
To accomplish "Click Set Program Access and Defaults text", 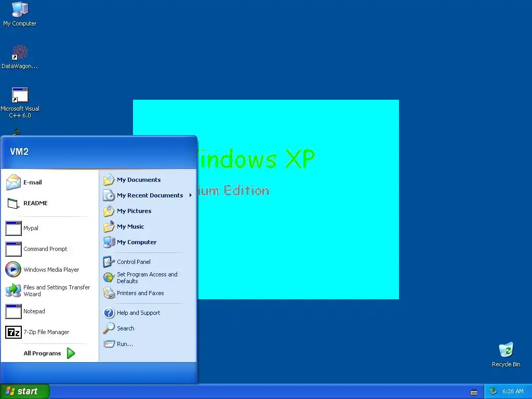I will click(147, 277).
